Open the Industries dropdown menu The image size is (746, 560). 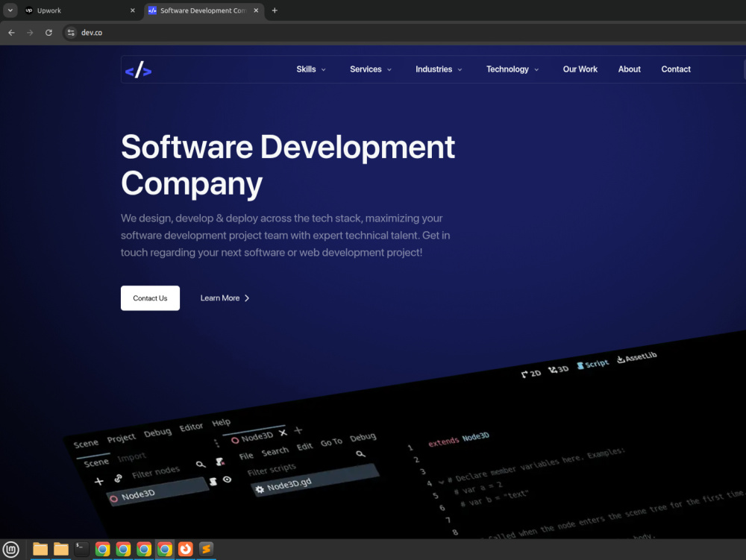click(439, 69)
